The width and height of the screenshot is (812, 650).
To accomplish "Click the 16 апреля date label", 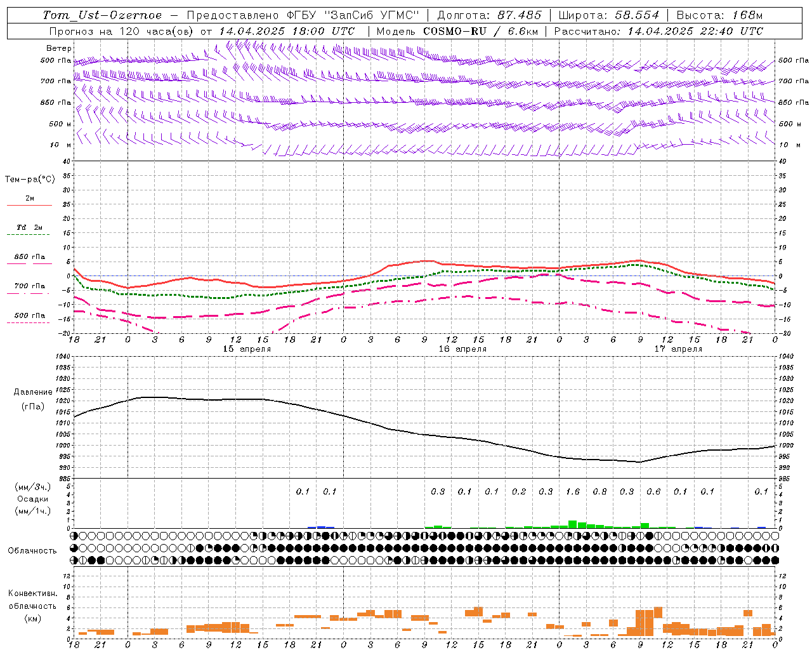I will [x=462, y=349].
